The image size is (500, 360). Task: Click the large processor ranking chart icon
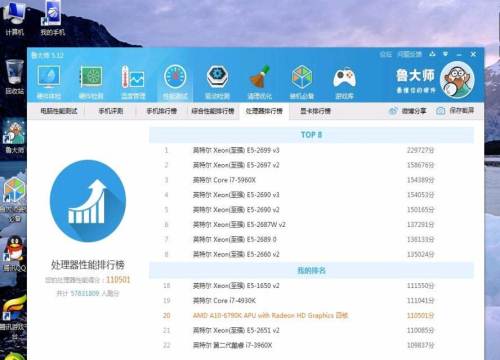(x=88, y=201)
